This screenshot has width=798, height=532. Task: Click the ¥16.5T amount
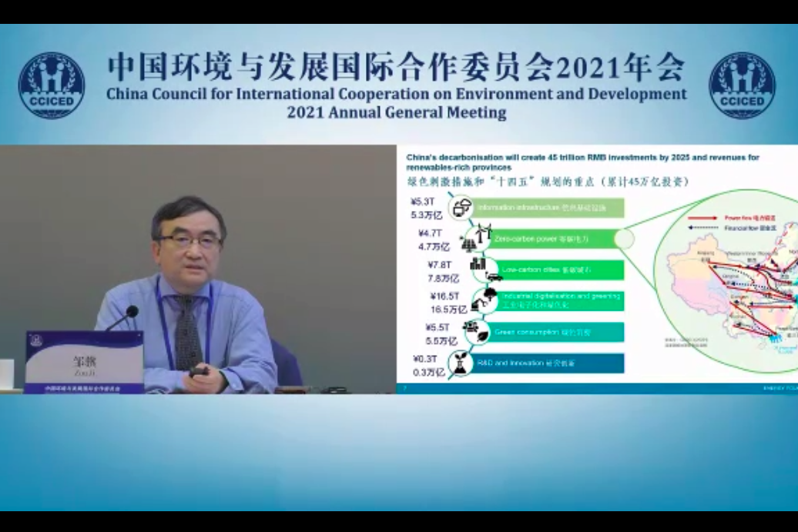tap(444, 296)
